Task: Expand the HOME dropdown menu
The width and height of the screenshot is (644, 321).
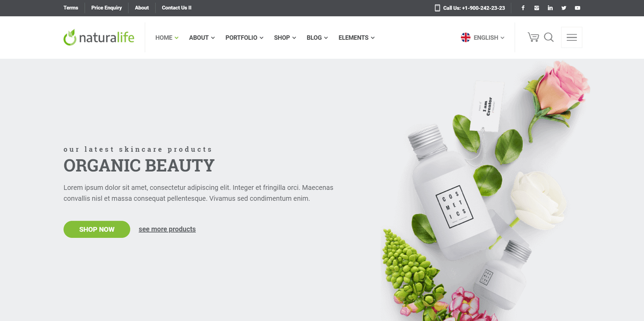Action: [167, 38]
